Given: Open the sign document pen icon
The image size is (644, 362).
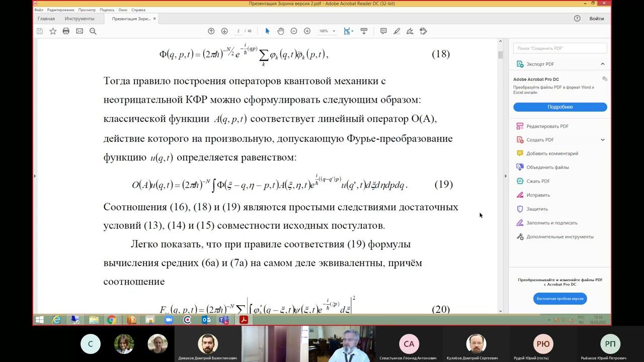Looking at the screenshot, I should pyautogui.click(x=410, y=31).
